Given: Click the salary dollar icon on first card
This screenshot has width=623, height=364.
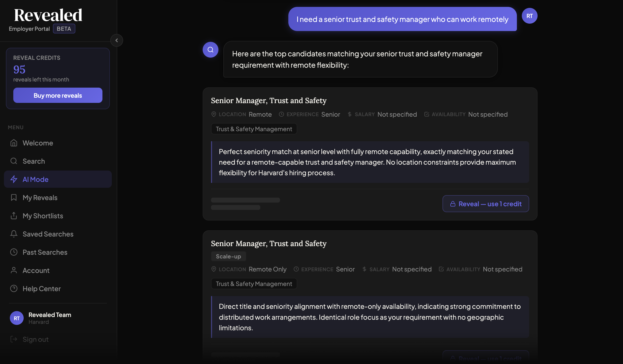Looking at the screenshot, I should click(350, 114).
